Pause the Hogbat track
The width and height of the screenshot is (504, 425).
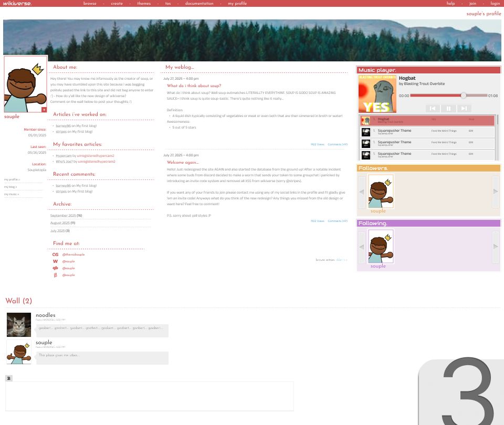[x=448, y=109]
